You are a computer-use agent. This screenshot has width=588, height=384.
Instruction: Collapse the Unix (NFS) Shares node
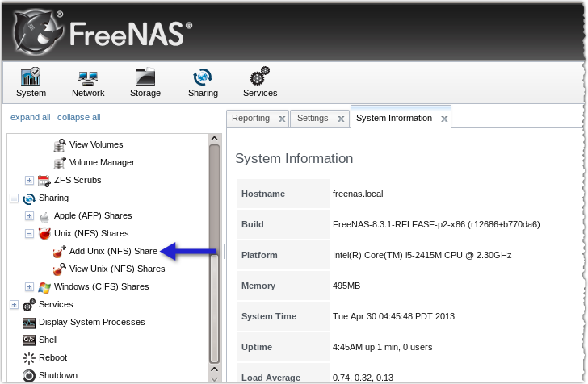coord(29,234)
